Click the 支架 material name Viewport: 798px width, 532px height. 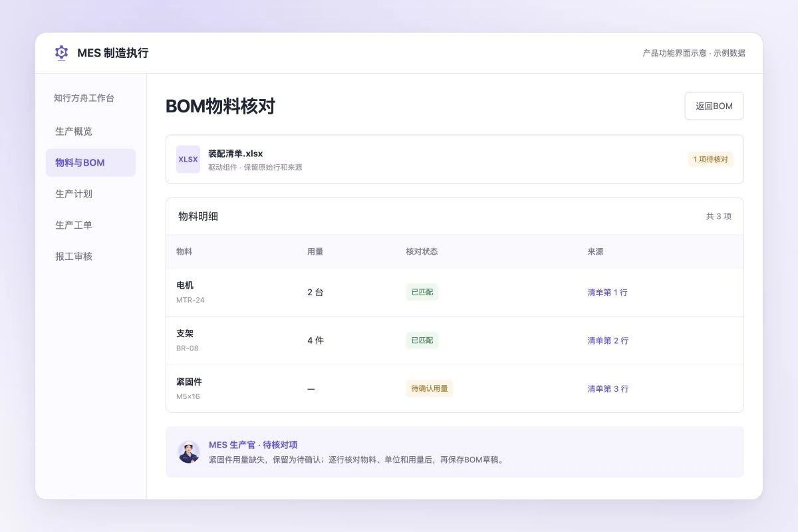point(185,333)
